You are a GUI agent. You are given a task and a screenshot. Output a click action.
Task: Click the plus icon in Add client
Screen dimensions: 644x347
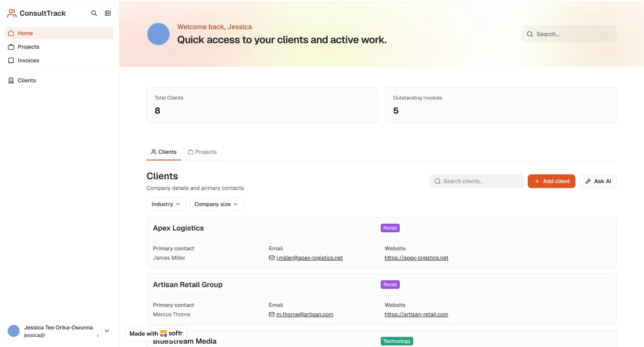tap(537, 181)
